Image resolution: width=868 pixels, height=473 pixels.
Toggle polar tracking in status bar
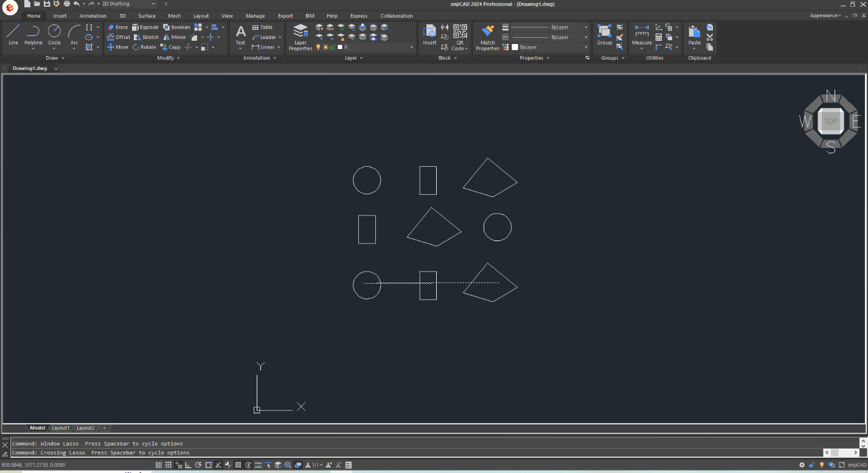[x=198, y=465]
